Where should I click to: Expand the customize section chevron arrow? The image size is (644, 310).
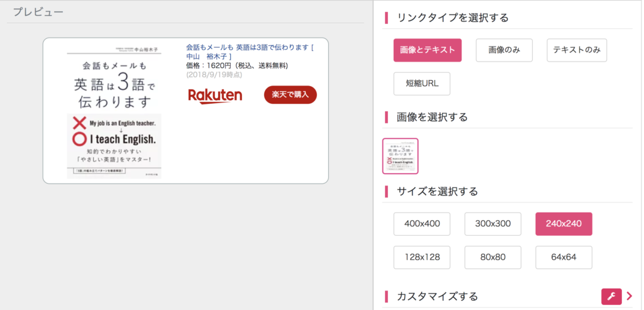pyautogui.click(x=630, y=296)
